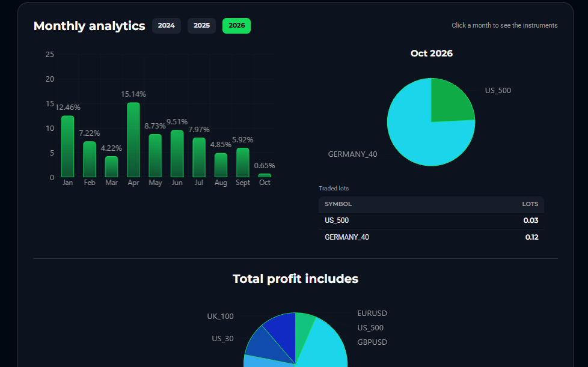Select the medium blue US_30 slice of total profit pie
Image resolution: width=588 pixels, height=367 pixels.
265,345
